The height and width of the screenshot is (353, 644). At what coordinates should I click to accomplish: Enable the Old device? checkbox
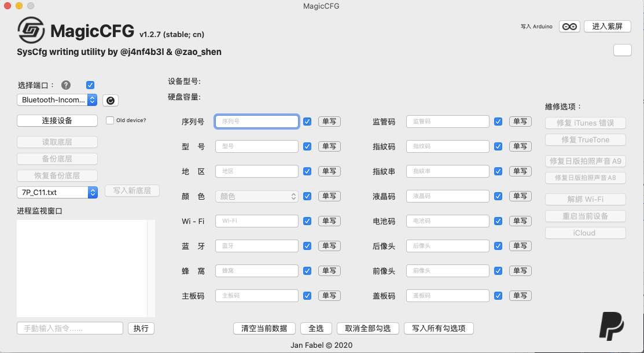pyautogui.click(x=109, y=120)
